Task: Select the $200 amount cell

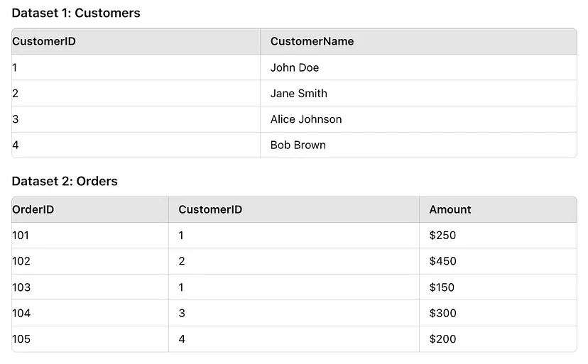Action: (x=442, y=339)
